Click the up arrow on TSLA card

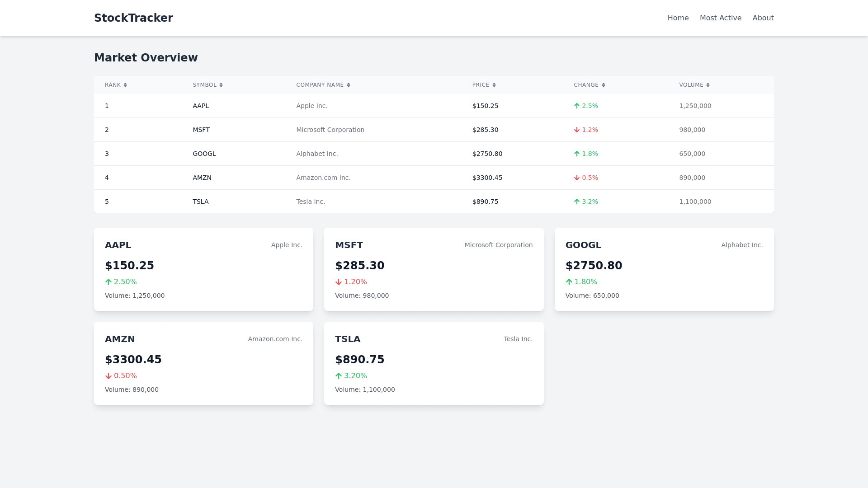point(339,376)
